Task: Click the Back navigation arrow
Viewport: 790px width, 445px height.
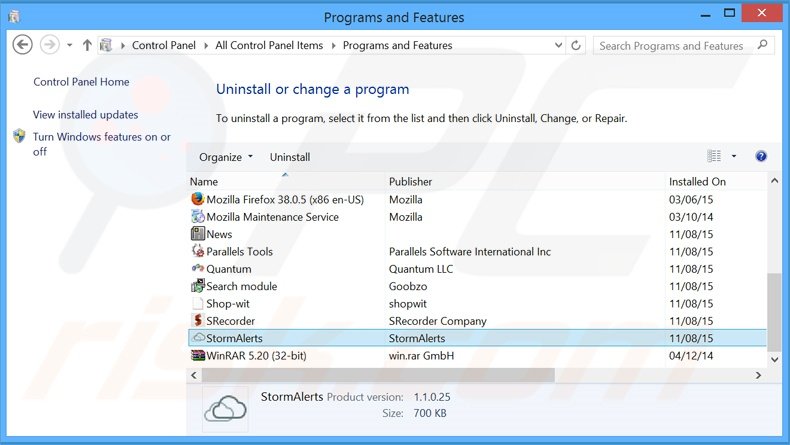Action: pos(23,45)
